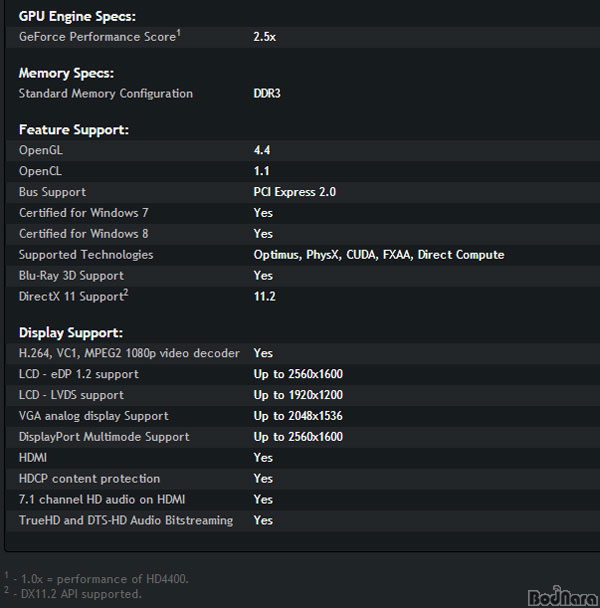Click the PCI Express 2.0 value
The width and height of the screenshot is (600, 608).
click(x=295, y=192)
